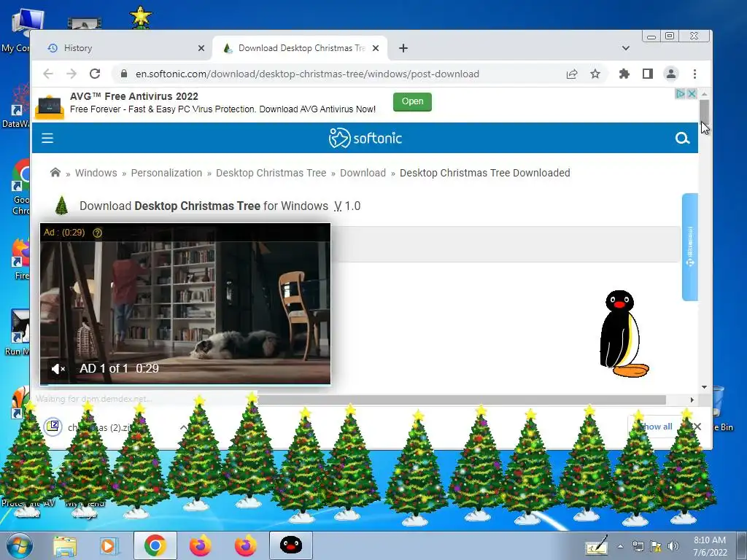The image size is (747, 560).
Task: Open the Download breadcrumb link
Action: [363, 173]
